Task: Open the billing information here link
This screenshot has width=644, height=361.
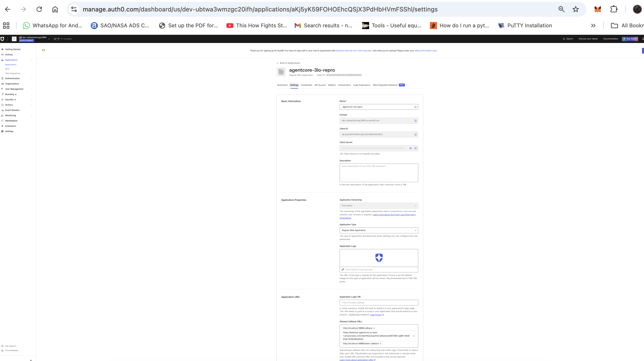Action: 426,51
